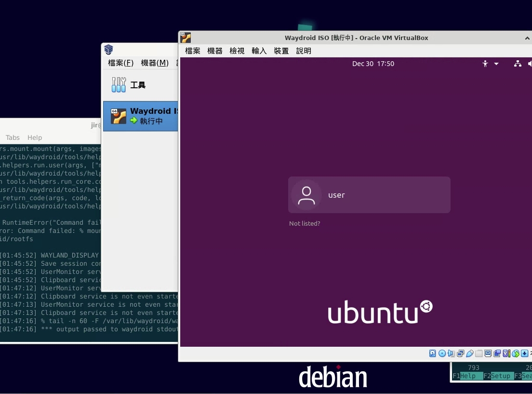Select the 工具 tools entry in VirtualBox Manager
Screen dimensions: 532x394
tap(140, 85)
